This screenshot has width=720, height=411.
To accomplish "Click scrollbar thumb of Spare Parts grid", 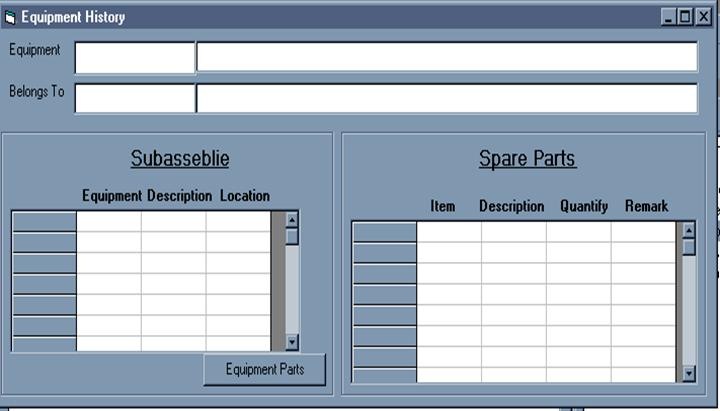I will click(688, 247).
